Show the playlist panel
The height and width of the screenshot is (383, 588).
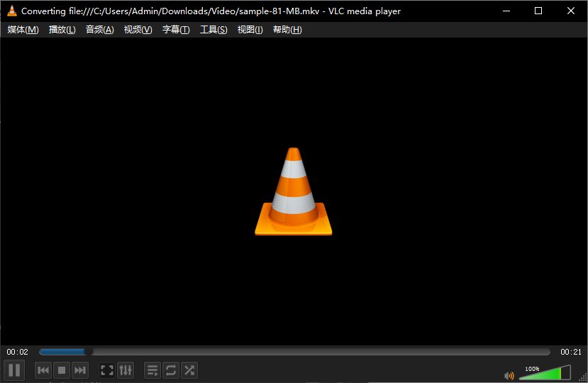click(152, 370)
